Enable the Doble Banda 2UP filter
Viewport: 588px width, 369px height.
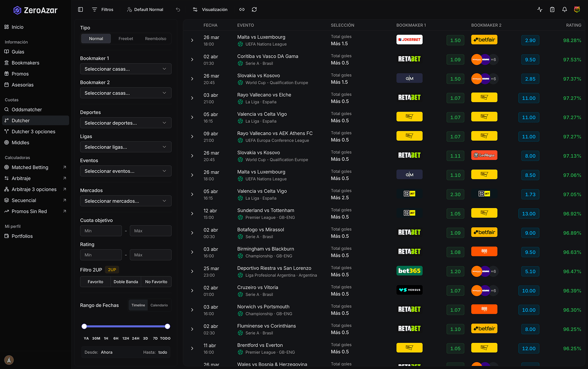126,282
